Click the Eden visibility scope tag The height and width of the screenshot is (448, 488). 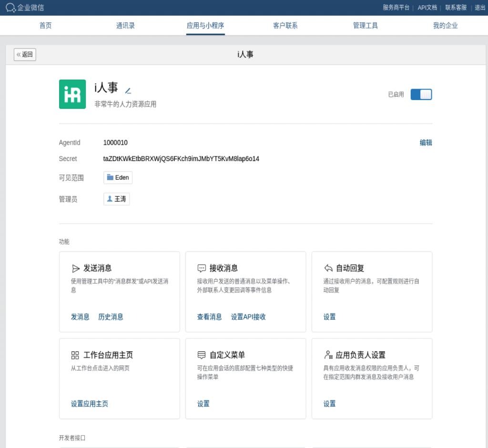click(x=118, y=177)
